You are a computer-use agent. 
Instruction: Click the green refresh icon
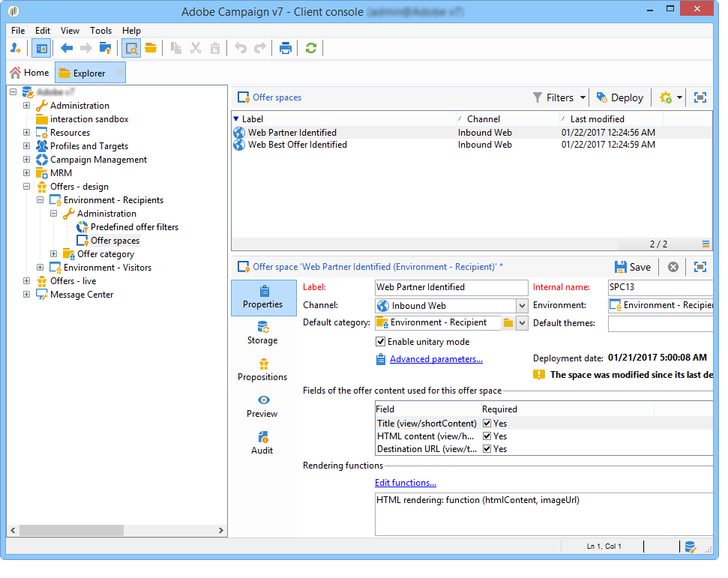(311, 48)
